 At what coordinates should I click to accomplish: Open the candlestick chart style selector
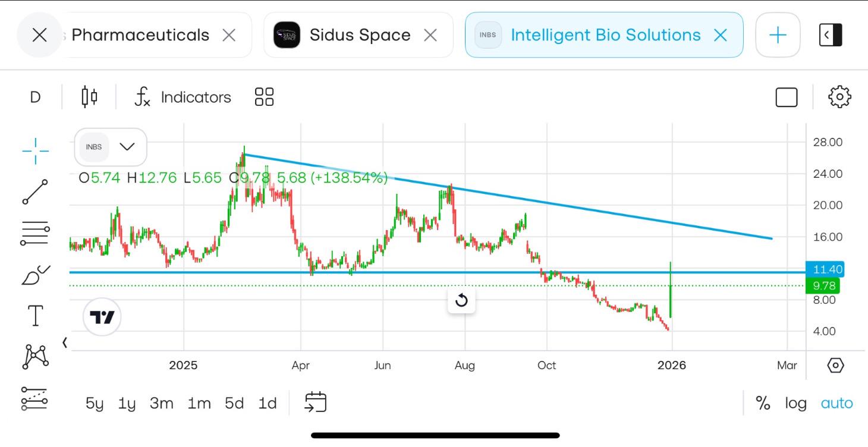coord(89,96)
